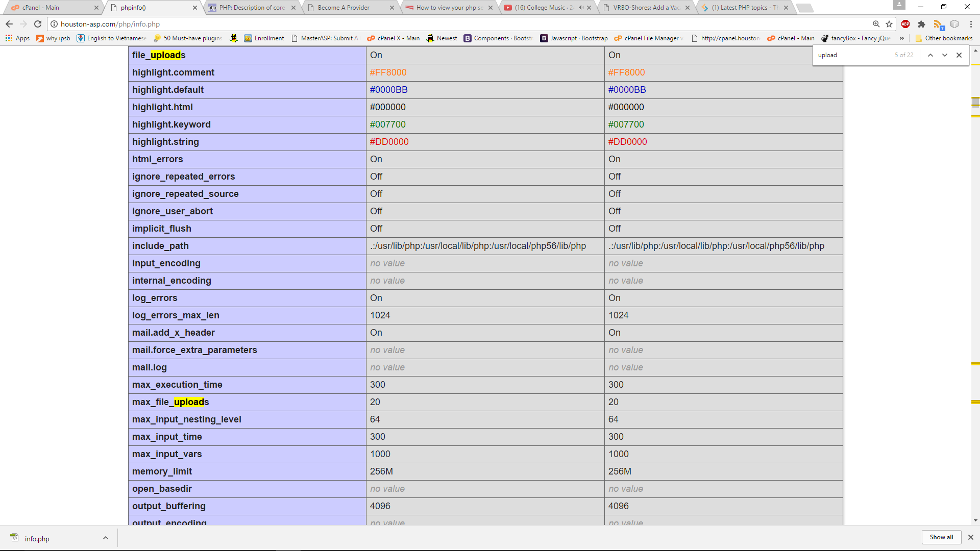Screen dimensions: 980x551
Task: Open the Adblock Plus extension icon
Action: click(x=905, y=24)
